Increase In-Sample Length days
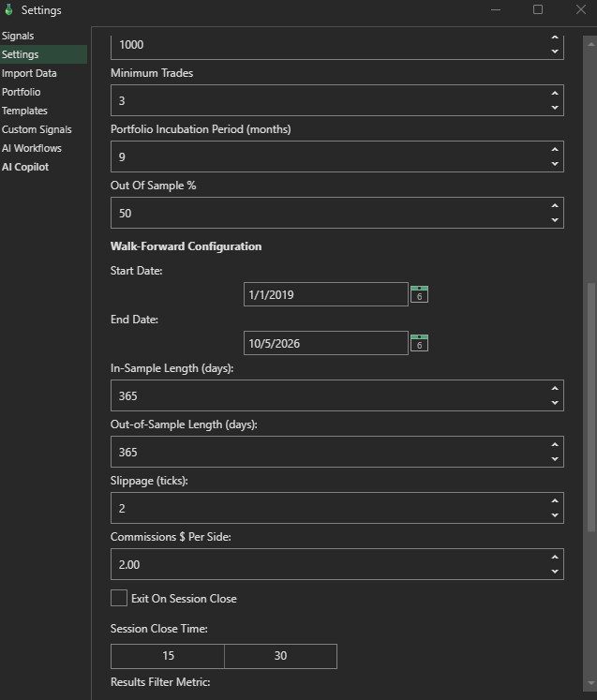Screen dimensions: 597x700 coord(555,388)
